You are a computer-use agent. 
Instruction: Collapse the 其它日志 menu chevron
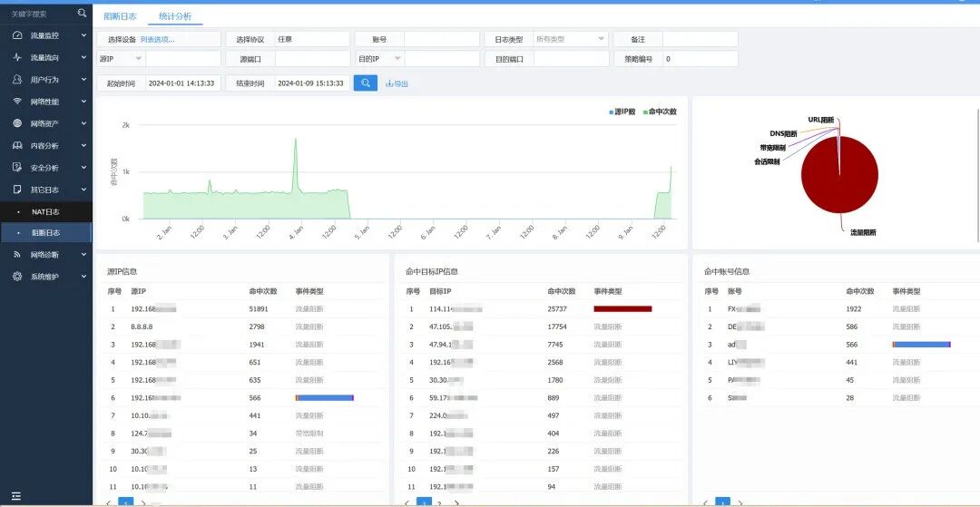tap(83, 190)
